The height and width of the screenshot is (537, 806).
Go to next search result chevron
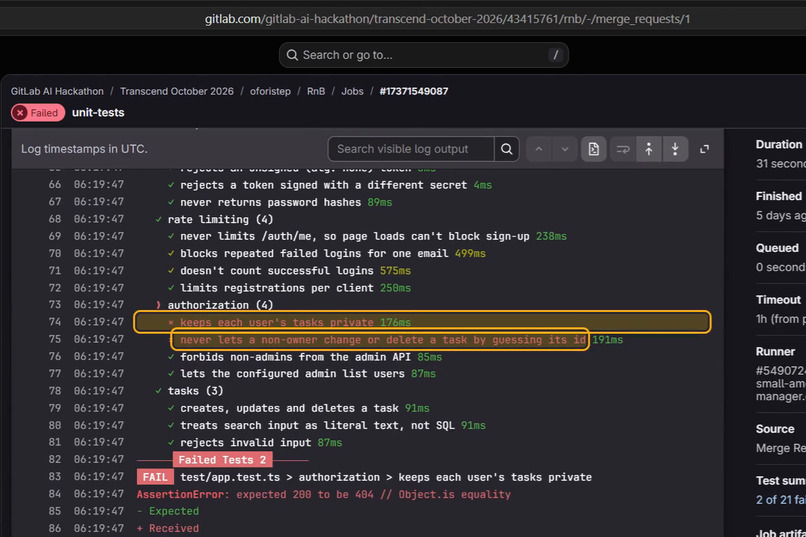(565, 149)
